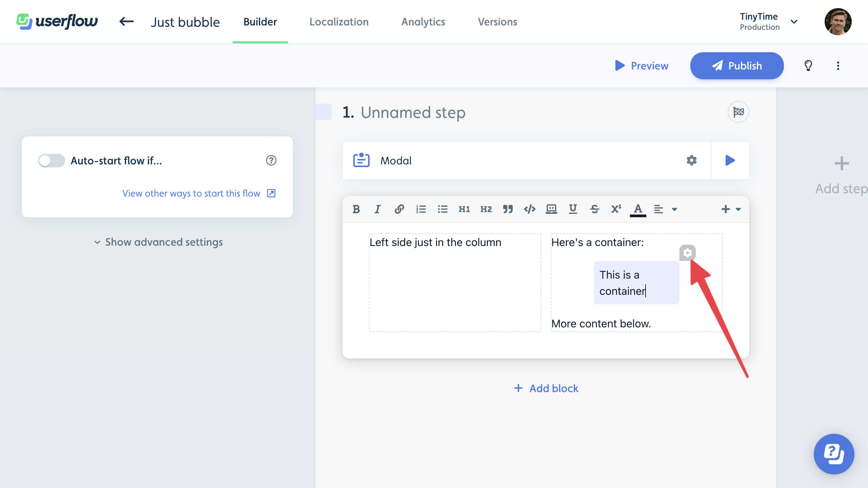Switch to the Builder tab

click(x=260, y=22)
